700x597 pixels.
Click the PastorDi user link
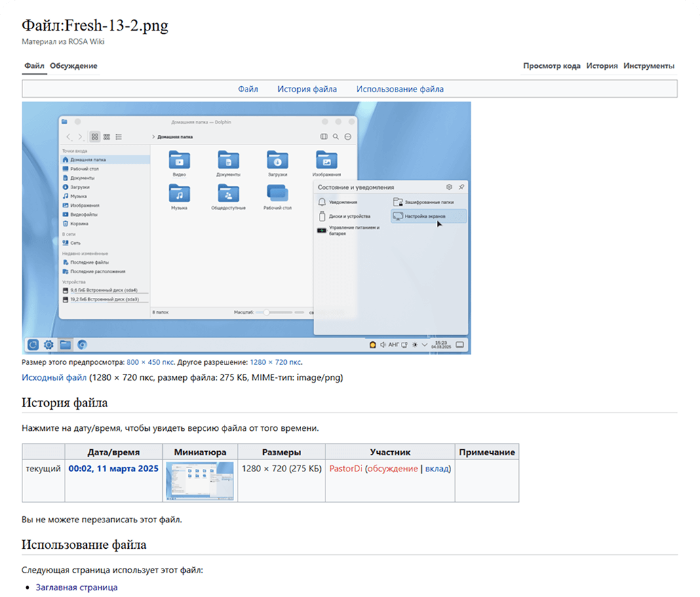coord(345,469)
